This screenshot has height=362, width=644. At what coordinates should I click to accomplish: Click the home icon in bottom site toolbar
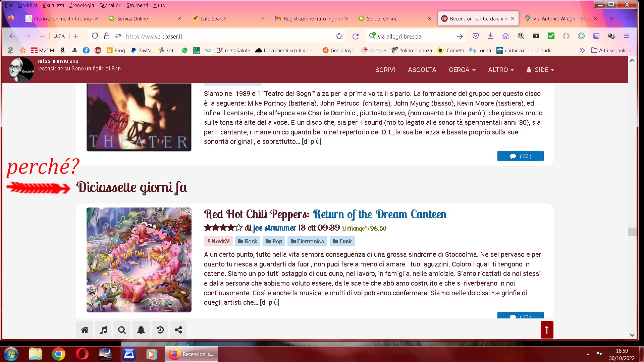coord(85,330)
